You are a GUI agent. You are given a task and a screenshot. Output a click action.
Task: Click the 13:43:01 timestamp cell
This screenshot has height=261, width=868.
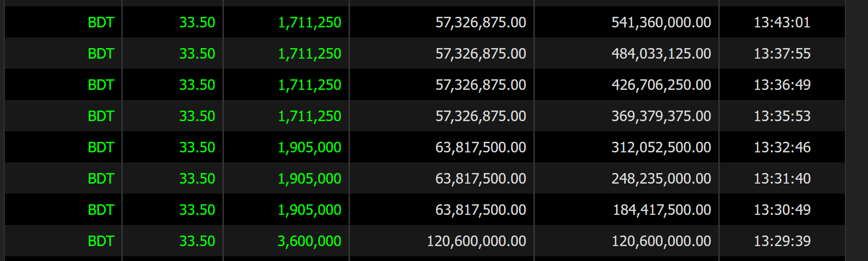click(782, 22)
